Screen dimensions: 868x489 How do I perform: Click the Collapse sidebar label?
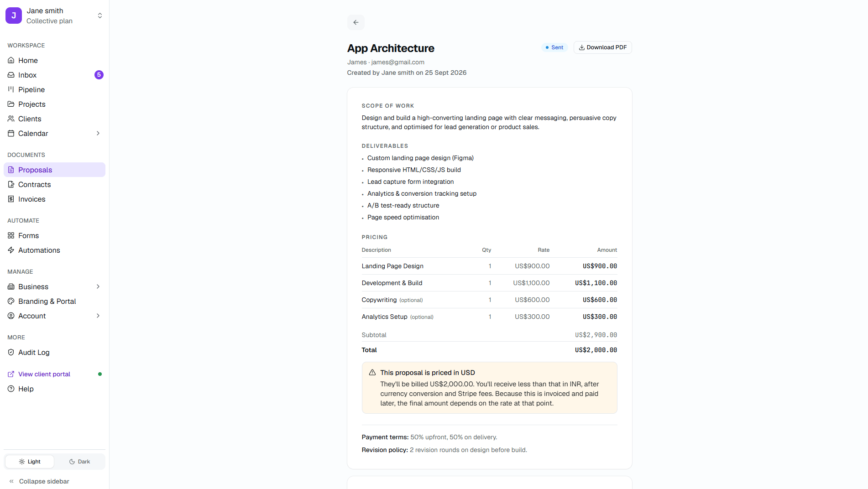point(44,481)
